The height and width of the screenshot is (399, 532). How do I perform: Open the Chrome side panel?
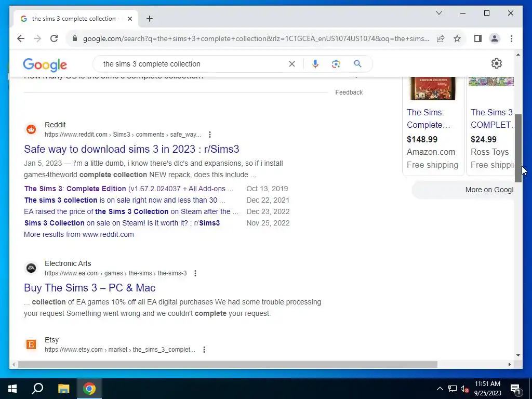pos(478,38)
